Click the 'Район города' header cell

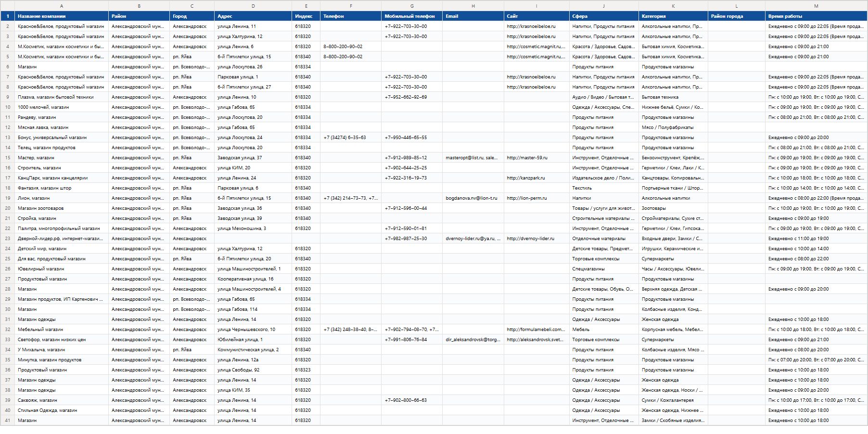[x=737, y=16]
